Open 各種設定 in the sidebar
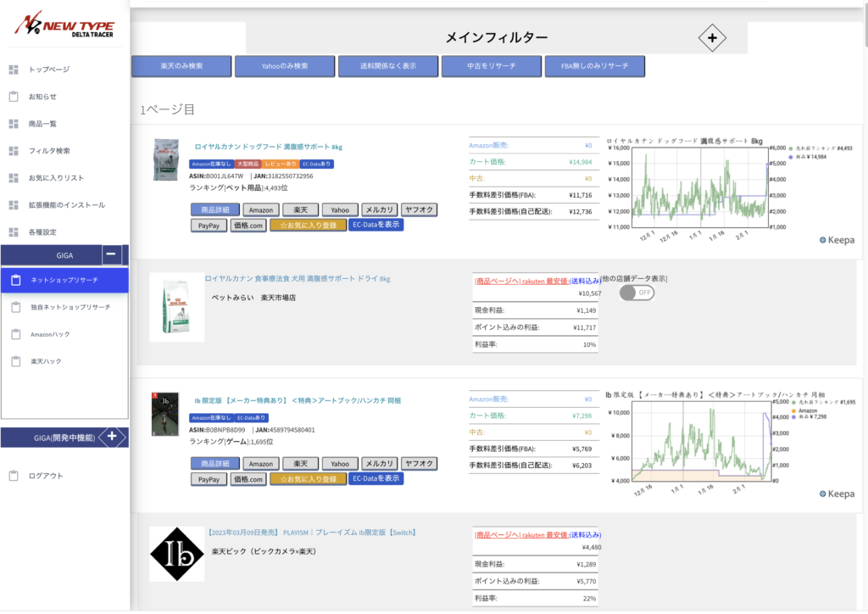 coord(42,232)
